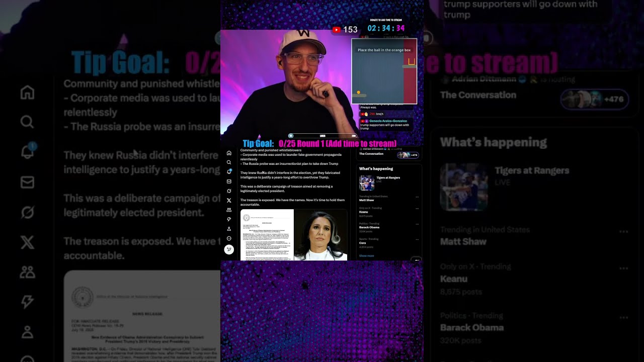Click the tip goal progress bar

(323, 136)
